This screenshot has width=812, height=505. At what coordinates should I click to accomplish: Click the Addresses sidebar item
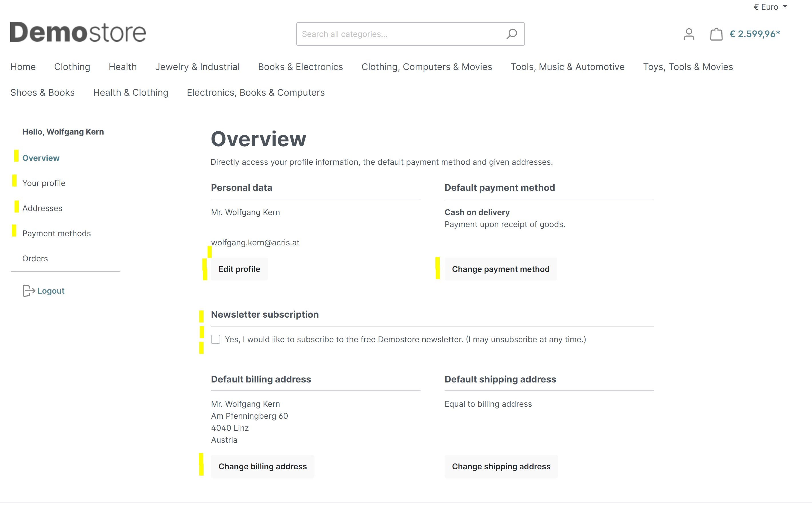pyautogui.click(x=42, y=208)
